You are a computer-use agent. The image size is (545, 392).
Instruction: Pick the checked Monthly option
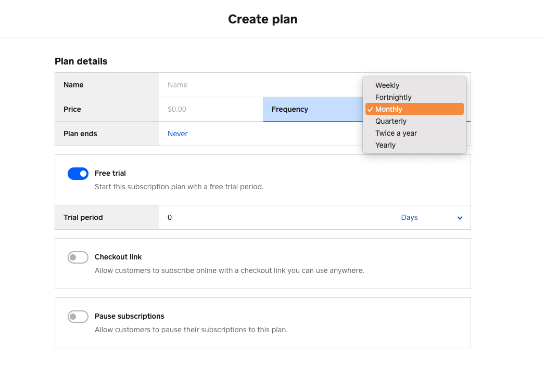point(389,109)
